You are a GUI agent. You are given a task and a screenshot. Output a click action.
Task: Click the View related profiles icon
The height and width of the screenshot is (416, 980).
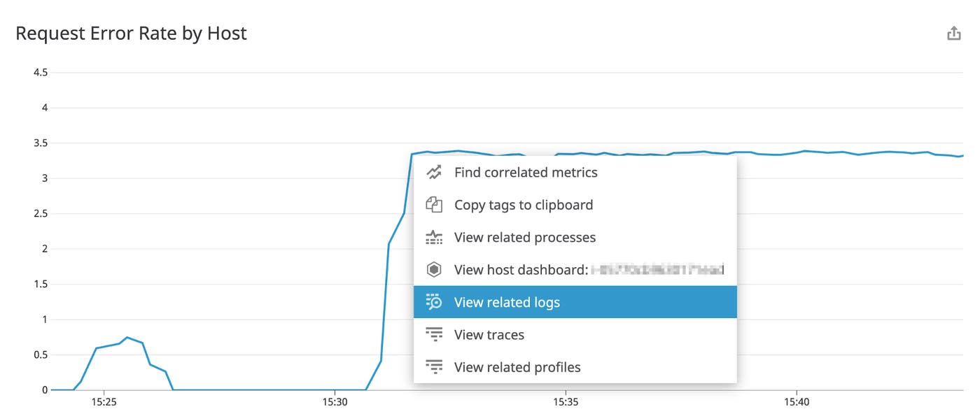pyautogui.click(x=434, y=366)
